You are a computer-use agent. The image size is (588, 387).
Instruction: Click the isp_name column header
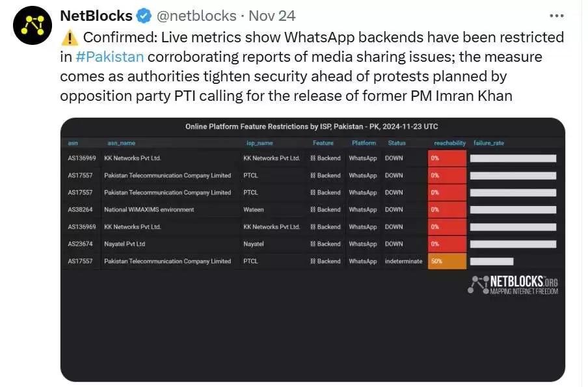tap(260, 143)
